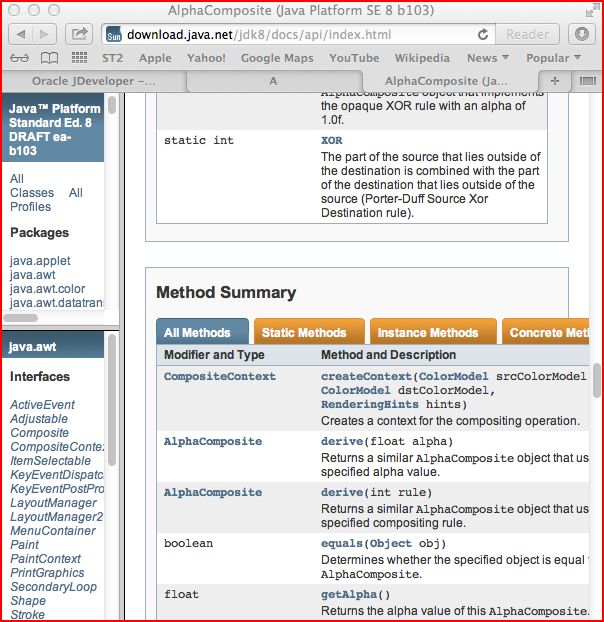Reload the page with the refresh icon
This screenshot has height=622, width=604.
point(483,34)
